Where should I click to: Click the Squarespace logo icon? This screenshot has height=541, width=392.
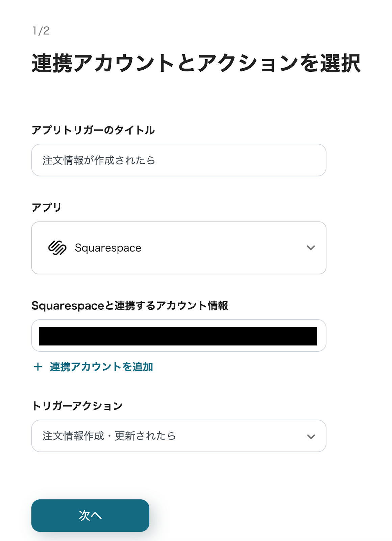[x=57, y=248]
